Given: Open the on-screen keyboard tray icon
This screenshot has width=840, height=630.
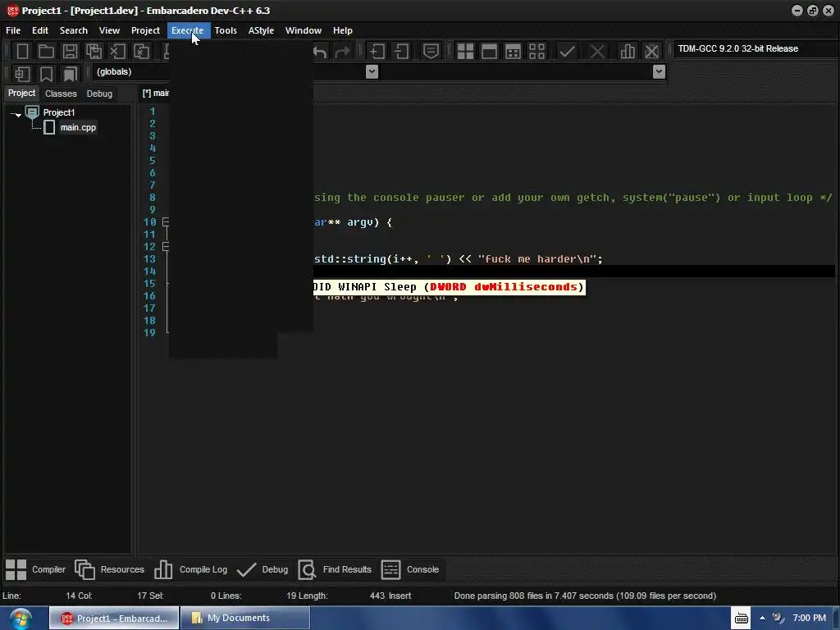Looking at the screenshot, I should [742, 618].
